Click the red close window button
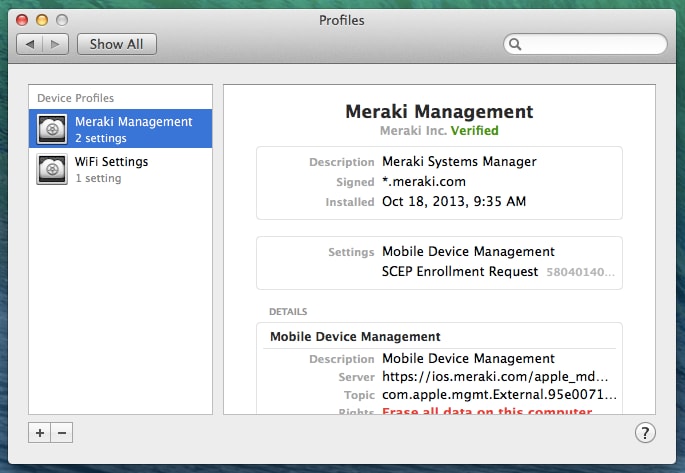The image size is (685, 473). pyautogui.click(x=22, y=20)
